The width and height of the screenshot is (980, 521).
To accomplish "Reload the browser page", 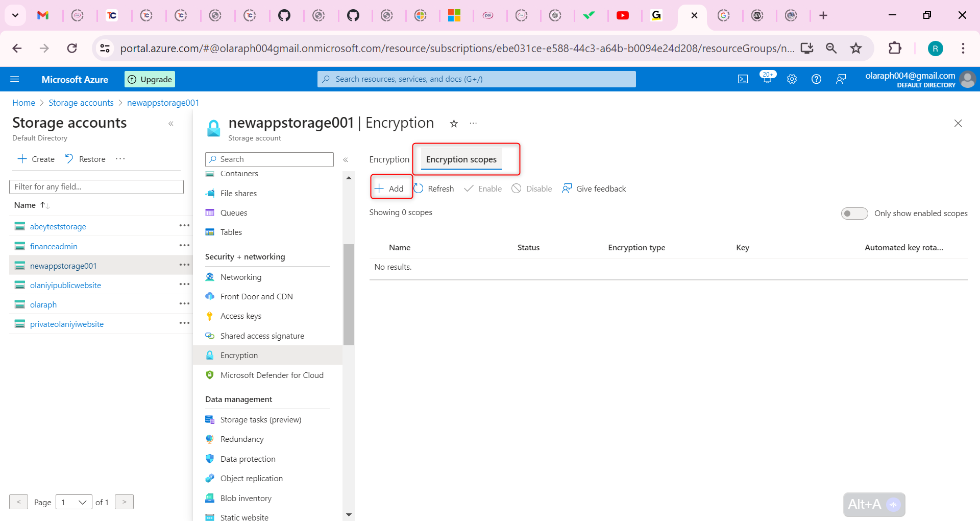I will point(72,49).
